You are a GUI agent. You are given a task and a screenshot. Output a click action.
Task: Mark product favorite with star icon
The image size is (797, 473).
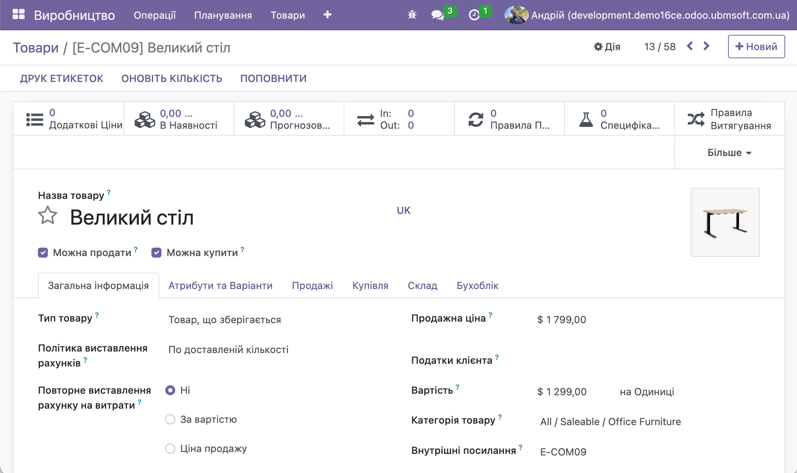pos(47,216)
